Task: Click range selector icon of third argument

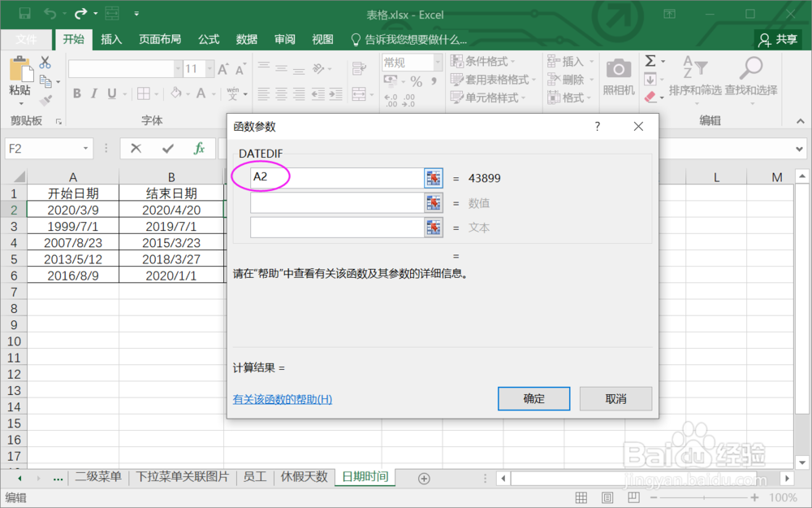Action: (434, 228)
